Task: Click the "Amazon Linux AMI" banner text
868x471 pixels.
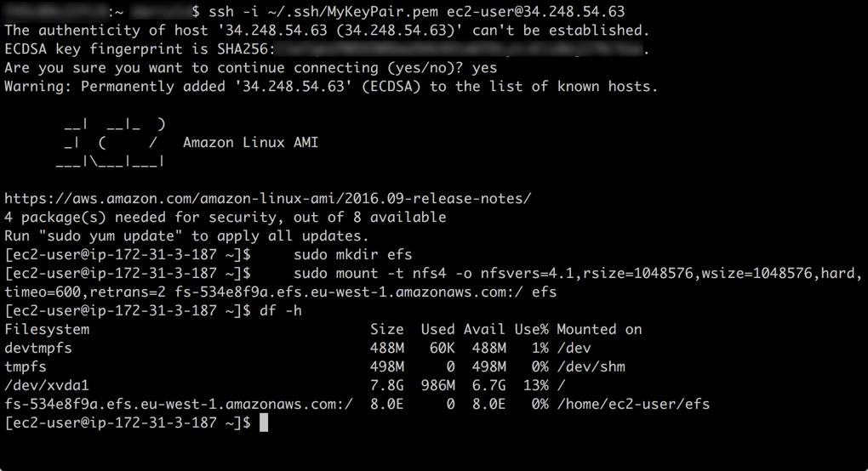Action: click(x=250, y=142)
